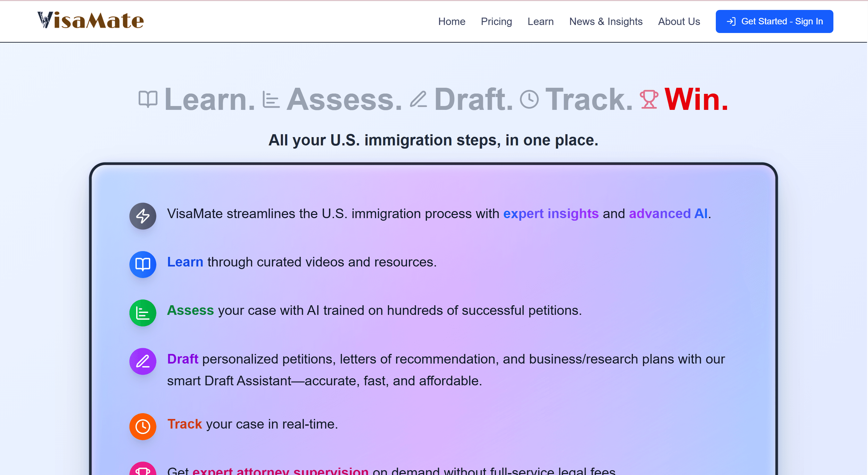The image size is (868, 475).
Task: Click the 'Draft.' headline word
Action: [474, 99]
